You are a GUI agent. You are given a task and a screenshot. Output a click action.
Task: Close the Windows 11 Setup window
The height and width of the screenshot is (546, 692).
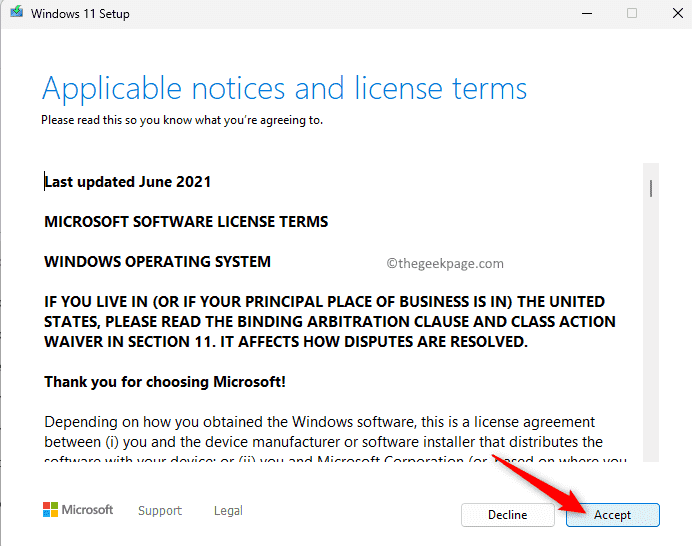click(x=678, y=13)
